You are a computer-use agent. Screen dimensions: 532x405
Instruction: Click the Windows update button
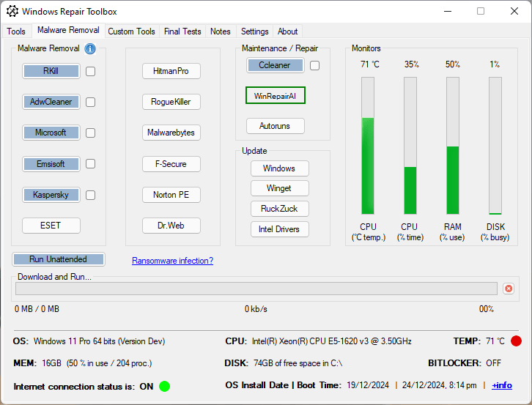tap(280, 168)
